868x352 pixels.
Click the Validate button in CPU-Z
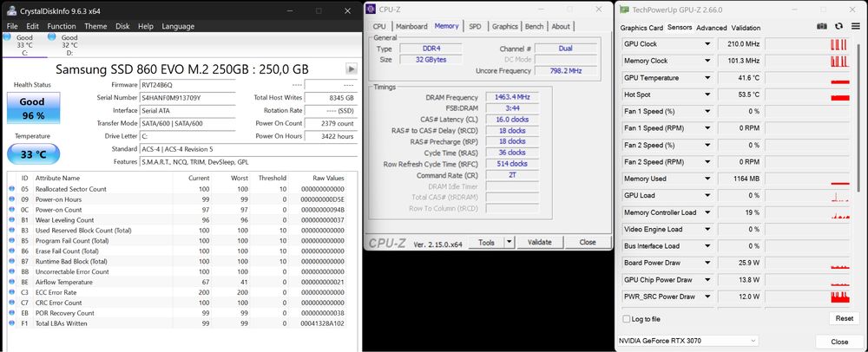point(540,242)
